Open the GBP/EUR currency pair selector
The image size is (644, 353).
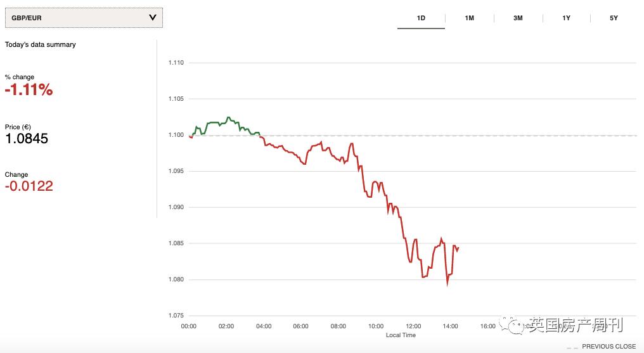[x=83, y=18]
